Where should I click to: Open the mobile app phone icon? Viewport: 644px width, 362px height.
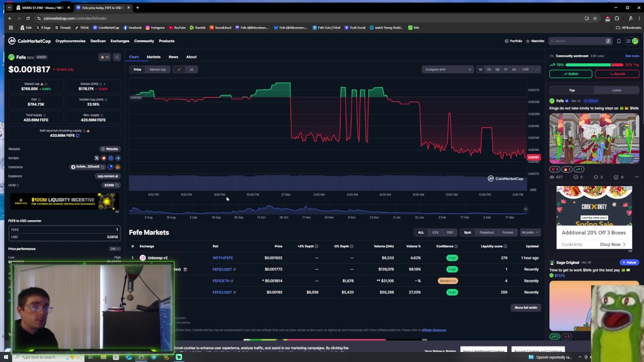[x=619, y=41]
